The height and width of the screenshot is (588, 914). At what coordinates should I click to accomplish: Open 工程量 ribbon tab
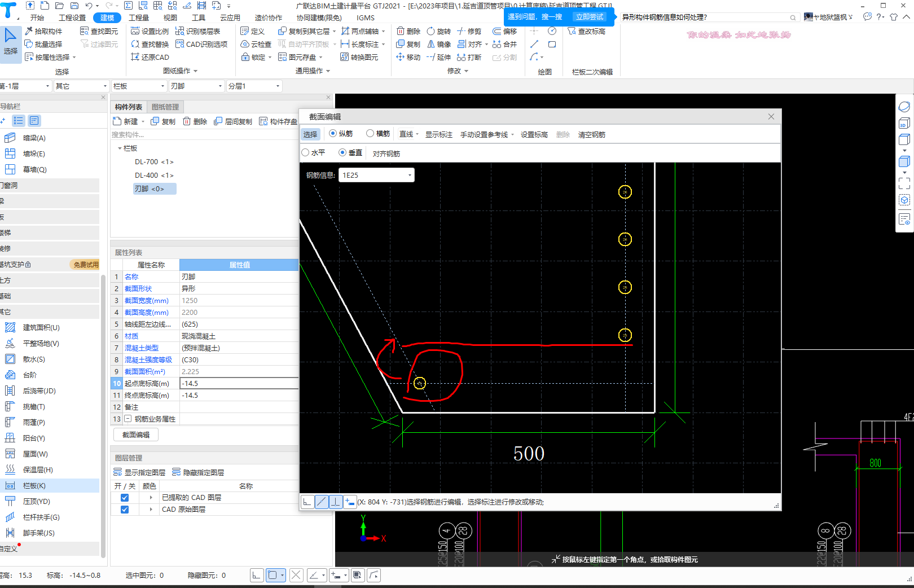pos(139,17)
